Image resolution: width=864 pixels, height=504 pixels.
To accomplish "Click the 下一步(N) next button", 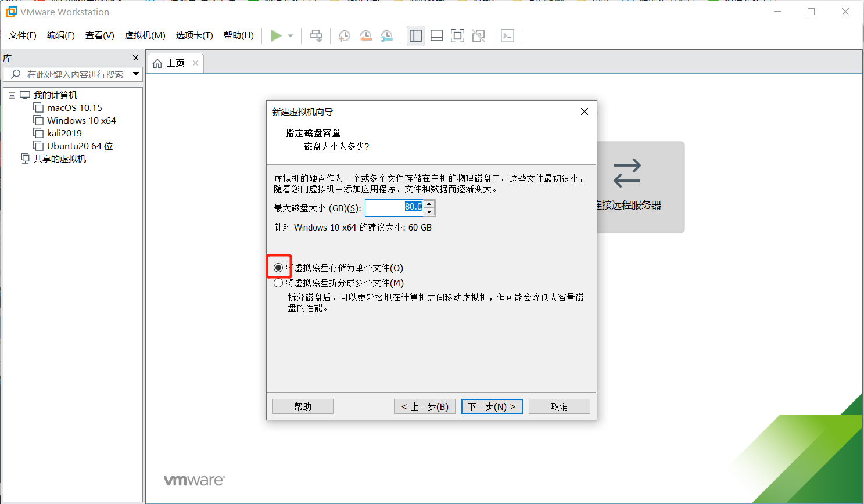I will (492, 406).
